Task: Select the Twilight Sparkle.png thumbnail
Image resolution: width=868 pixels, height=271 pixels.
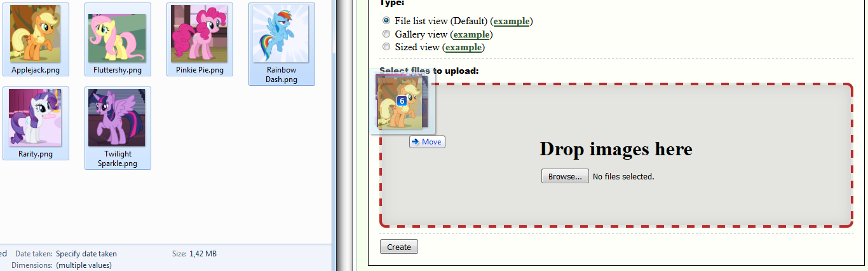Action: pyautogui.click(x=117, y=118)
